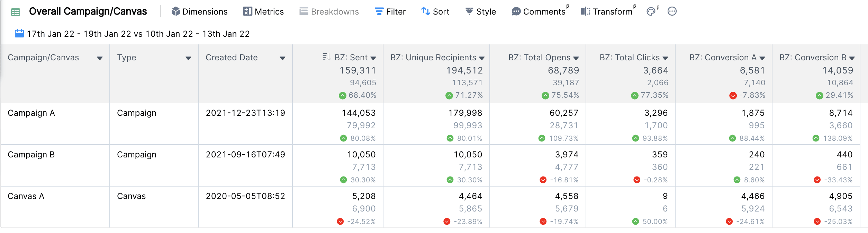868x233 pixels.
Task: Click the sort indicator on BZ: Sent
Action: (x=326, y=57)
